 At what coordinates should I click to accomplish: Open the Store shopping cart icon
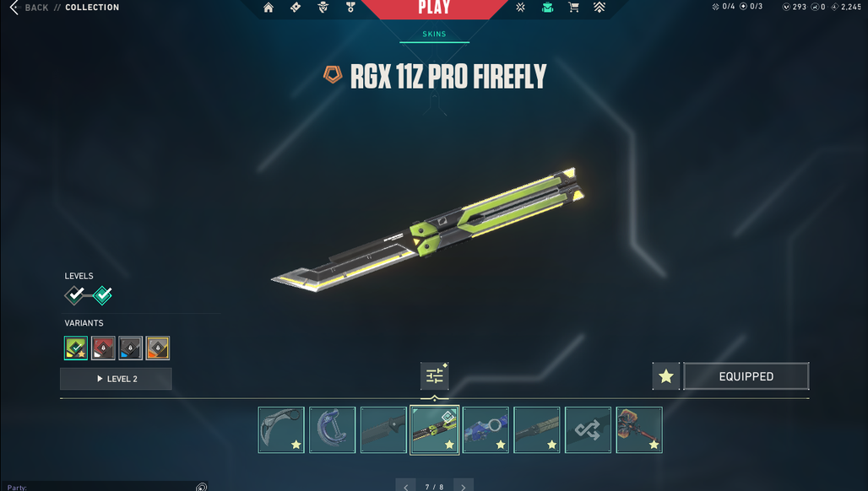coord(574,8)
